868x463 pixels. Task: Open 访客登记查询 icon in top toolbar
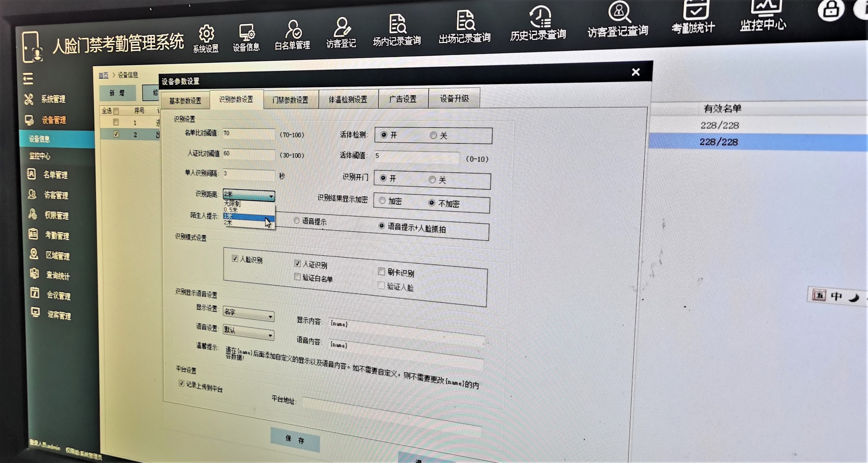(619, 11)
